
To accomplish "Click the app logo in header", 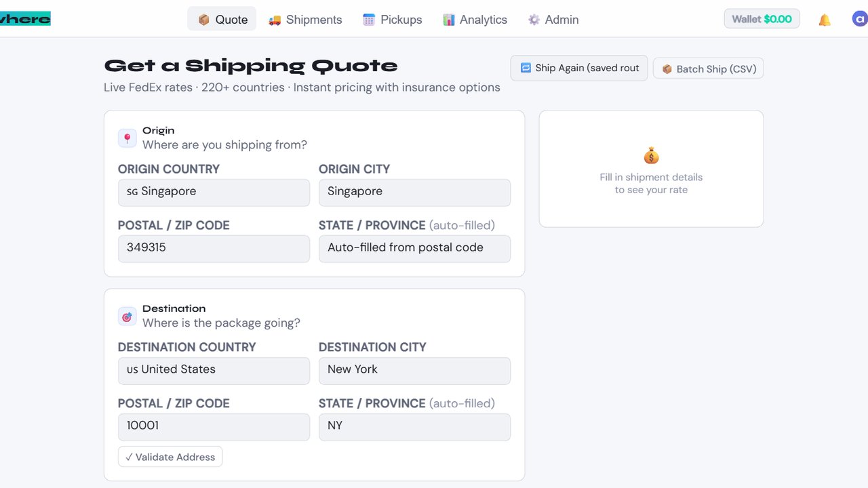I will 25,19.
